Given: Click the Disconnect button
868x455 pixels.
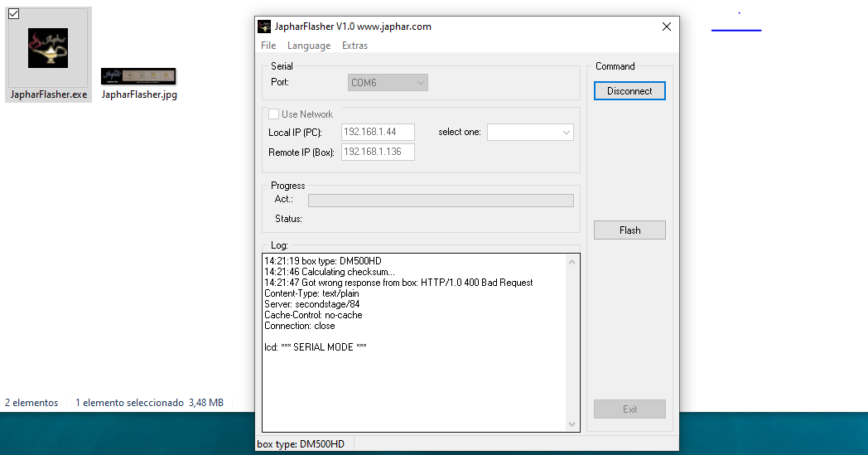Looking at the screenshot, I should click(629, 91).
